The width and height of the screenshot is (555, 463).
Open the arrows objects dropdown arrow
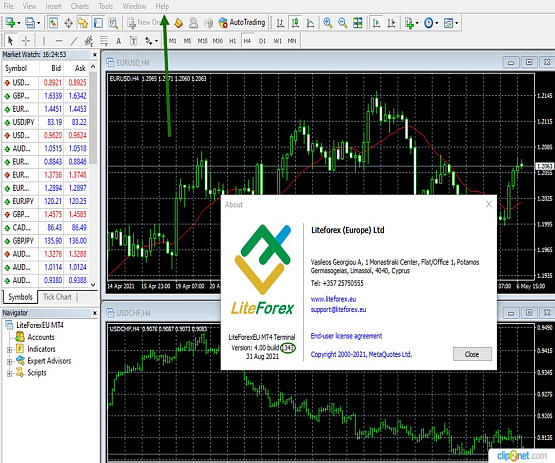[x=156, y=41]
